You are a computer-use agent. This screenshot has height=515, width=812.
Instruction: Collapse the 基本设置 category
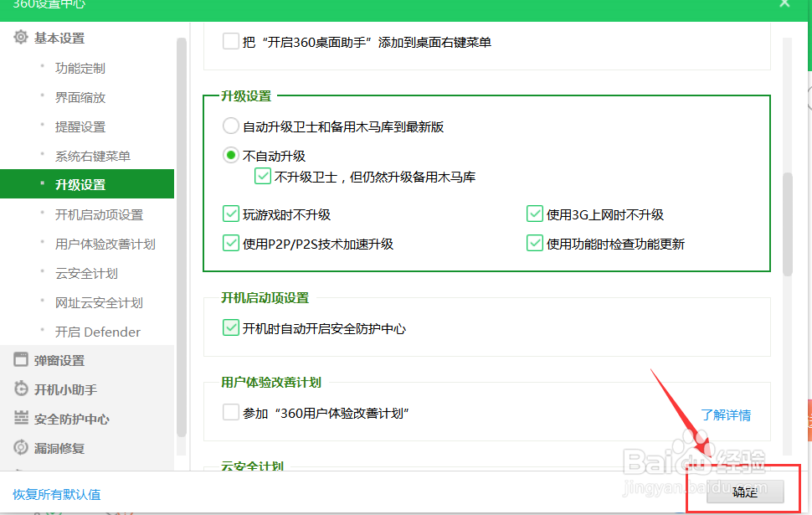click(59, 39)
